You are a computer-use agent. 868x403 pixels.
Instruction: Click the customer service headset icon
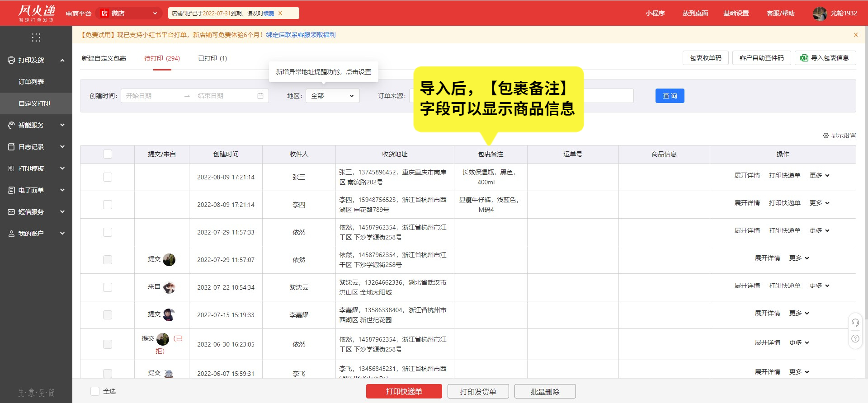pos(855,323)
